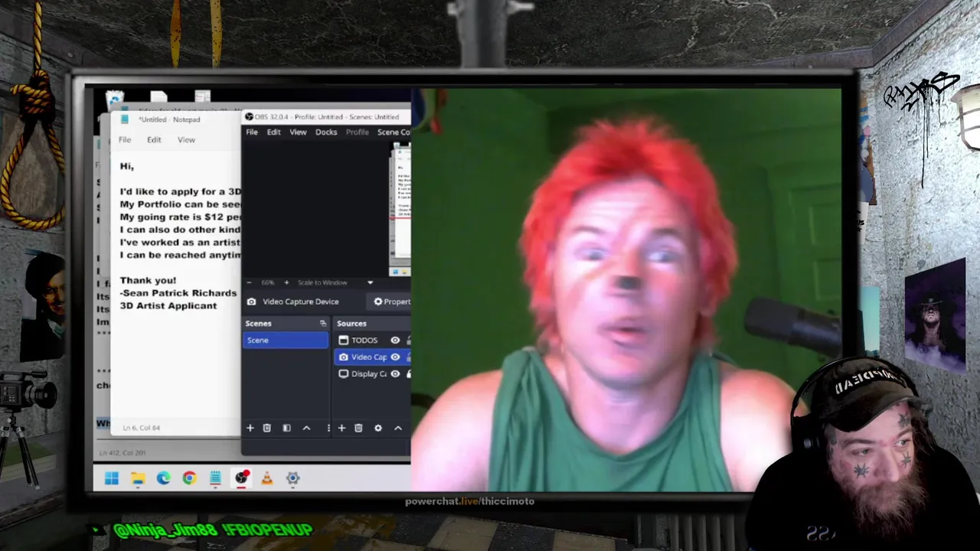Open the File menu in Notepad

125,140
